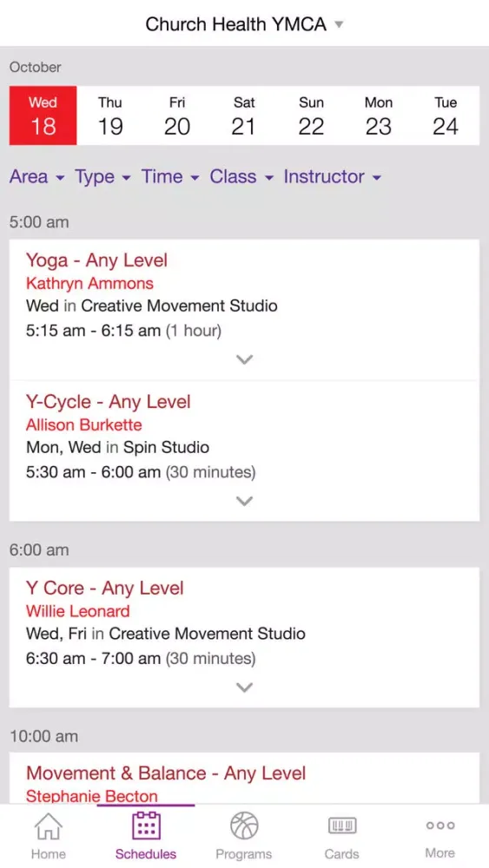Open Movement & Balance - Any Level class
The height and width of the screenshot is (868, 489).
166,773
